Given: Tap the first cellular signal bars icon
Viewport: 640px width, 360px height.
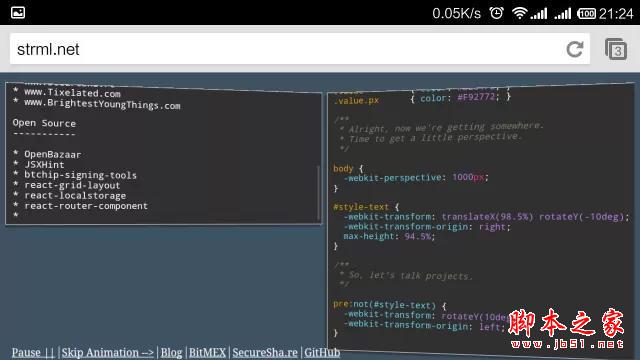Looking at the screenshot, I should (539, 14).
